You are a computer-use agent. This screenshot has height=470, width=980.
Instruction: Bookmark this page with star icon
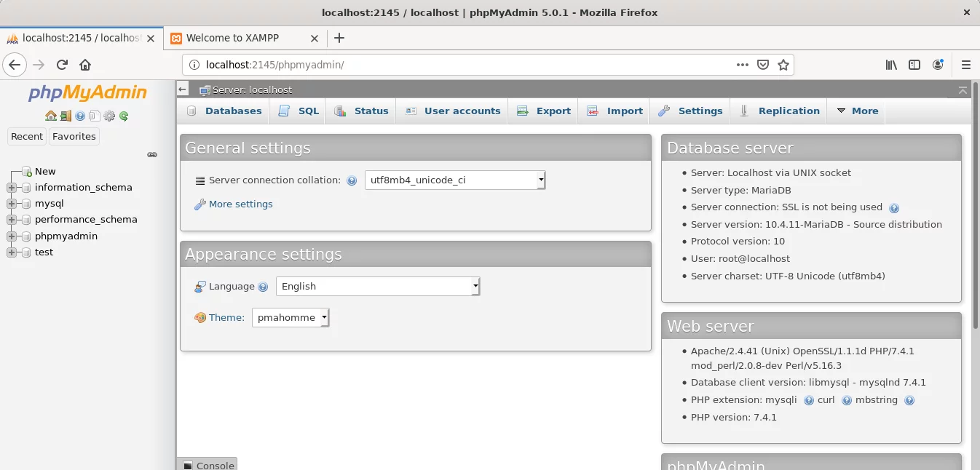click(x=783, y=65)
